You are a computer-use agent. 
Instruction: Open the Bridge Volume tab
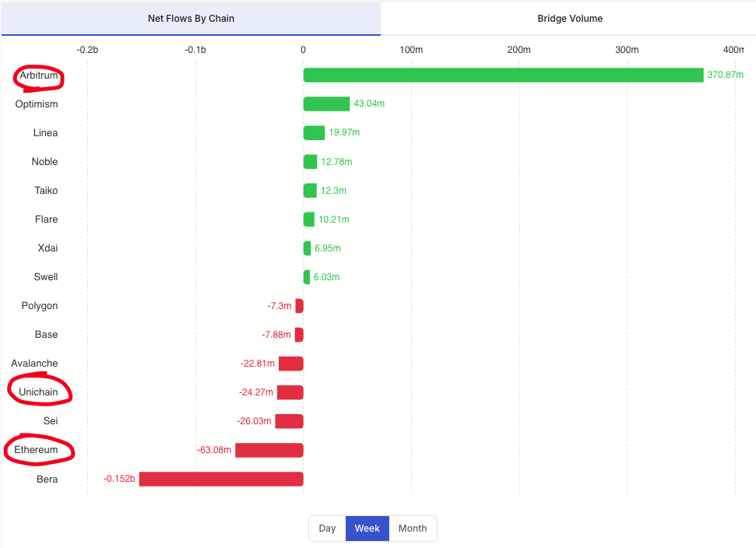[570, 19]
